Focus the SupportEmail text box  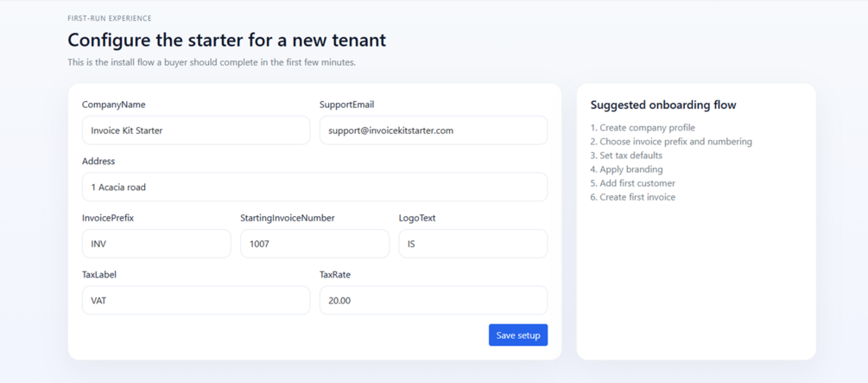[433, 131]
